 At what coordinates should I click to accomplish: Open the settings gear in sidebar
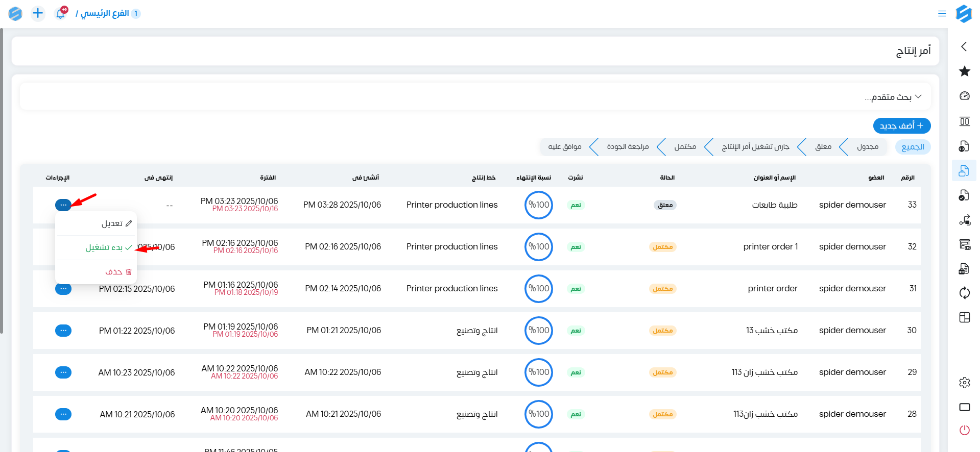pos(964,383)
